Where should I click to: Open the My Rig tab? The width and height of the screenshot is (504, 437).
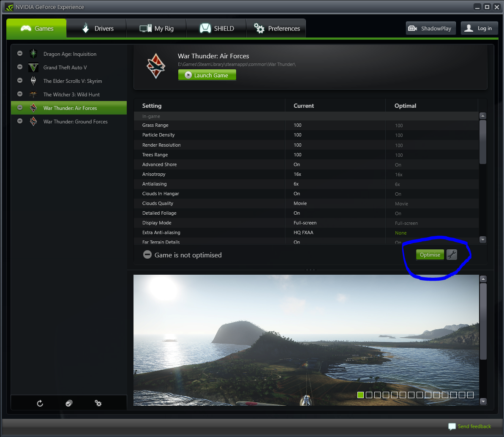pos(156,28)
